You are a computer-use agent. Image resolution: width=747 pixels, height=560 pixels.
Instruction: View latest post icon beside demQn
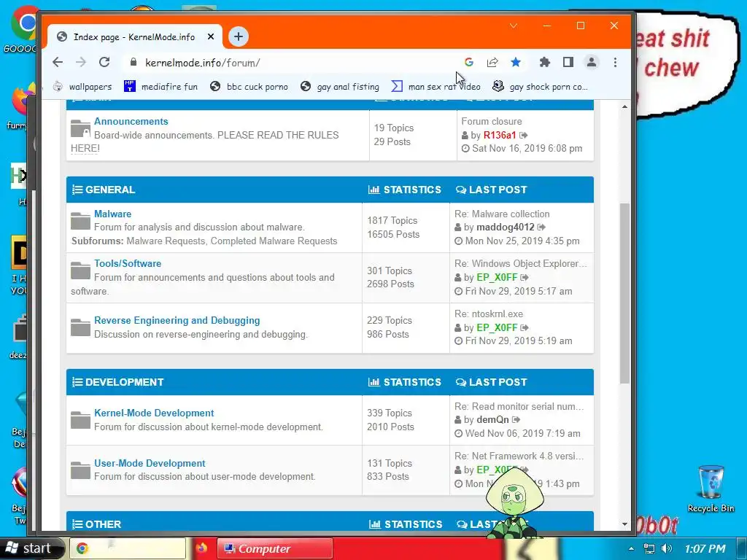(516, 419)
